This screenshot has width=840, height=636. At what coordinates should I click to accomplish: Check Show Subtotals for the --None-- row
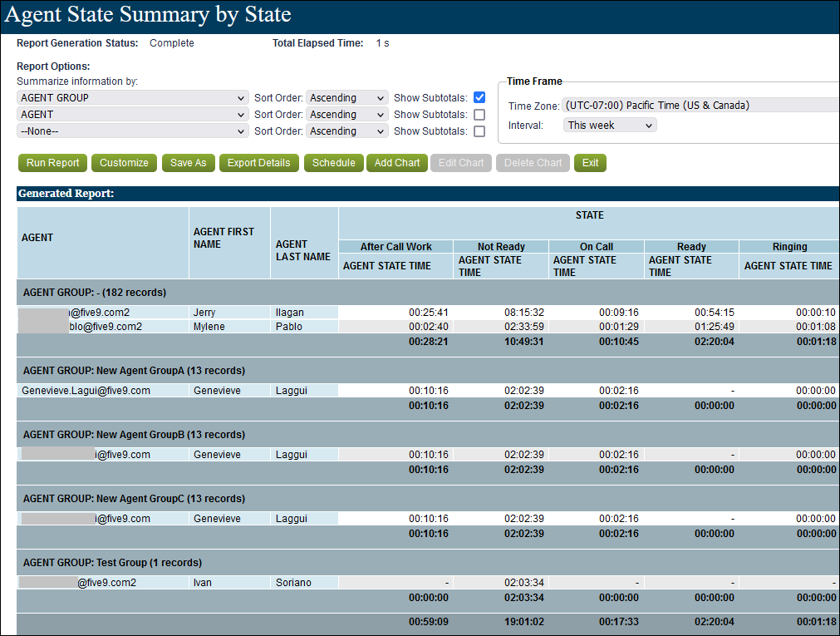point(479,131)
